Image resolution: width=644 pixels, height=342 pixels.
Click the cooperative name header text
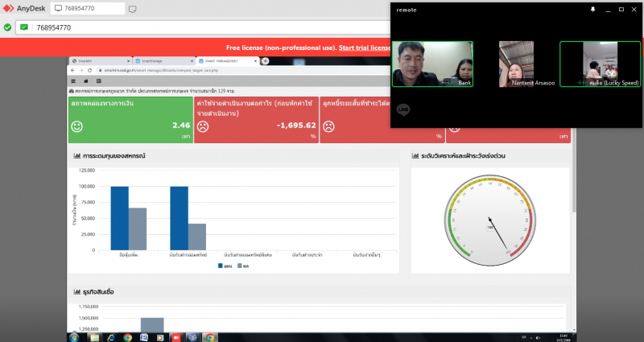[151, 91]
